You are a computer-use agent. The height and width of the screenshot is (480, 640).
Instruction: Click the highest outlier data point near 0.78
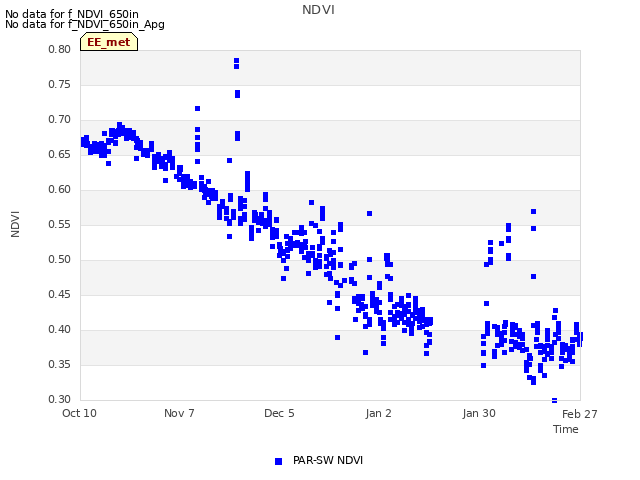[x=236, y=60]
